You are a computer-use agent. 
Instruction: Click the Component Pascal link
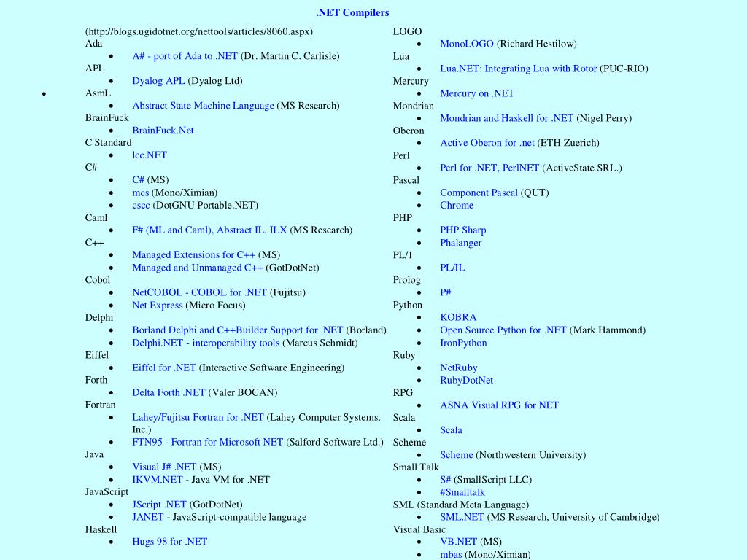[479, 192]
